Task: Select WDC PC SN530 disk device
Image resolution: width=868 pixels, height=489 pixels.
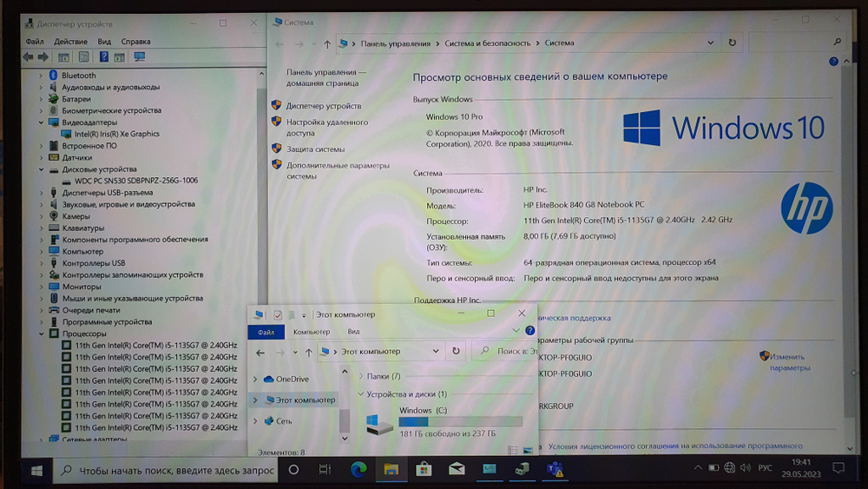Action: (136, 181)
